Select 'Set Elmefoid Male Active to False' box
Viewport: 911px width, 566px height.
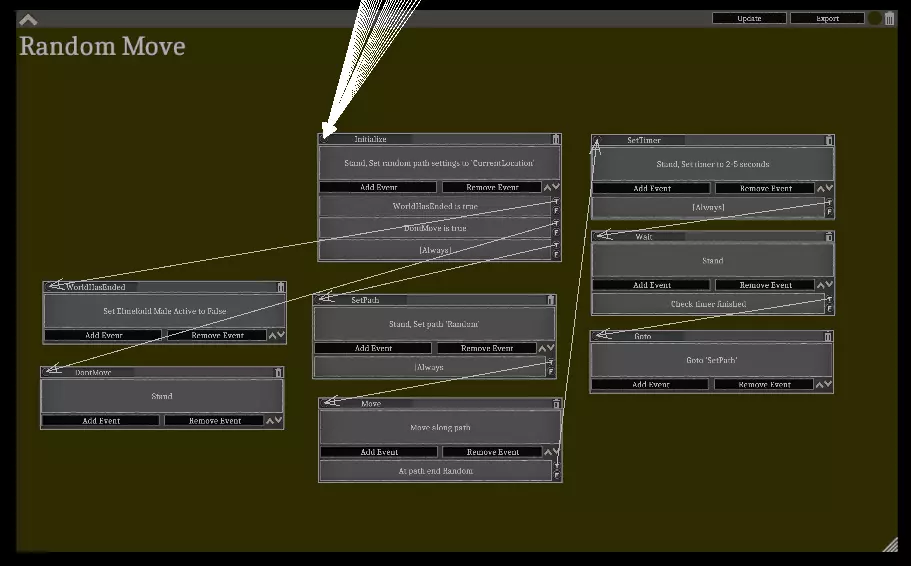(x=164, y=311)
